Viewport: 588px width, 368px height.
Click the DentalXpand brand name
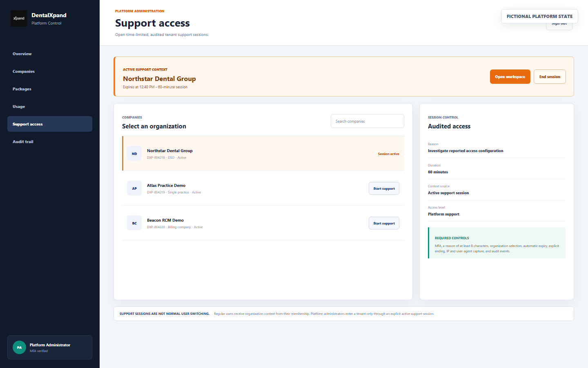[x=49, y=15]
